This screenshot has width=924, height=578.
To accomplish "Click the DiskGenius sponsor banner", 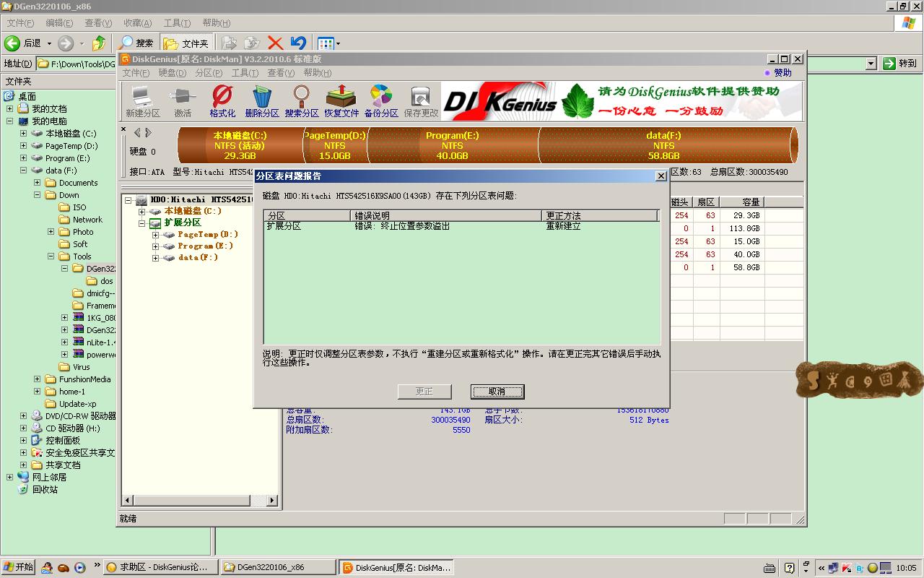I will 622,101.
